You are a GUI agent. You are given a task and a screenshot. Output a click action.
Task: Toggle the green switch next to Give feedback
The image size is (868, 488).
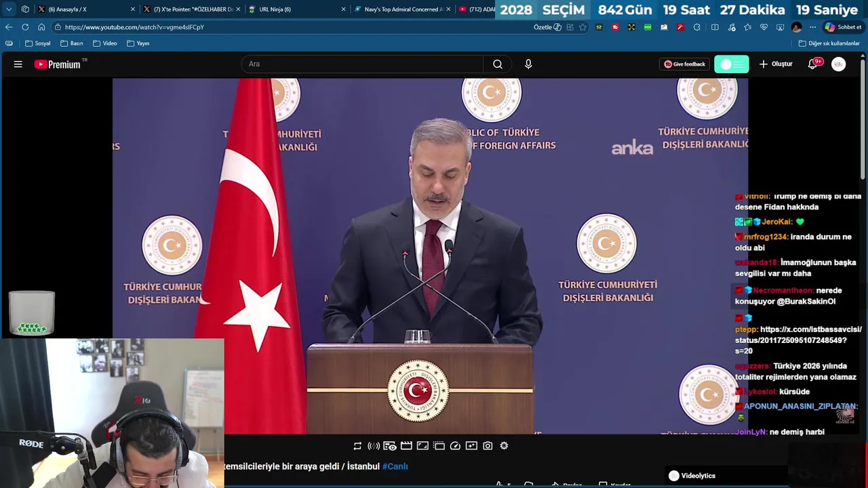pyautogui.click(x=732, y=64)
